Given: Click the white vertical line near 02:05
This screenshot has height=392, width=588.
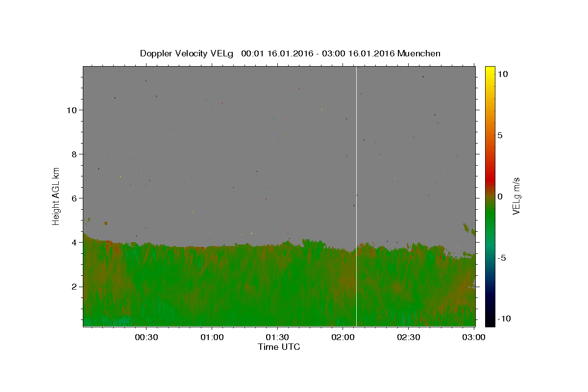Looking at the screenshot, I should (356, 196).
